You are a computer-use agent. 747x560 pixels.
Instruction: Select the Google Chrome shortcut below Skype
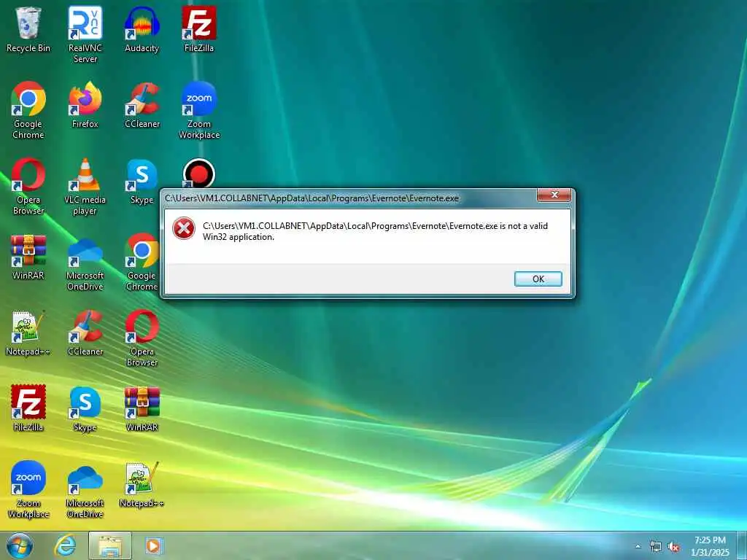tap(142, 262)
